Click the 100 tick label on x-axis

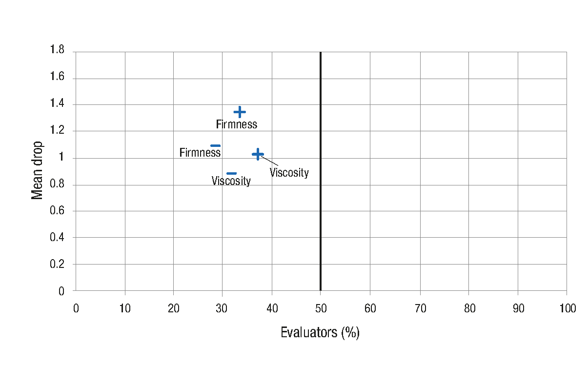coord(568,308)
